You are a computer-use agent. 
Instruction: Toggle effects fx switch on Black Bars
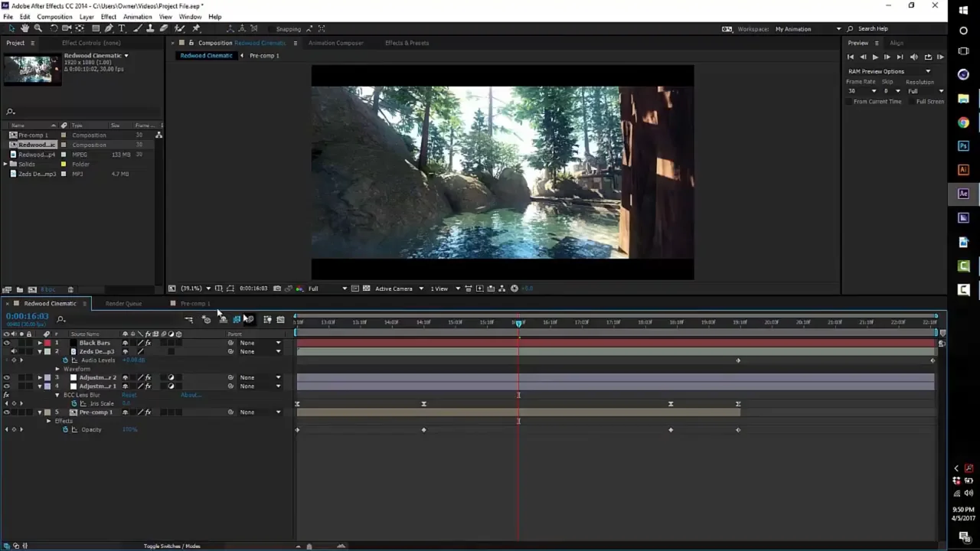[x=148, y=343]
